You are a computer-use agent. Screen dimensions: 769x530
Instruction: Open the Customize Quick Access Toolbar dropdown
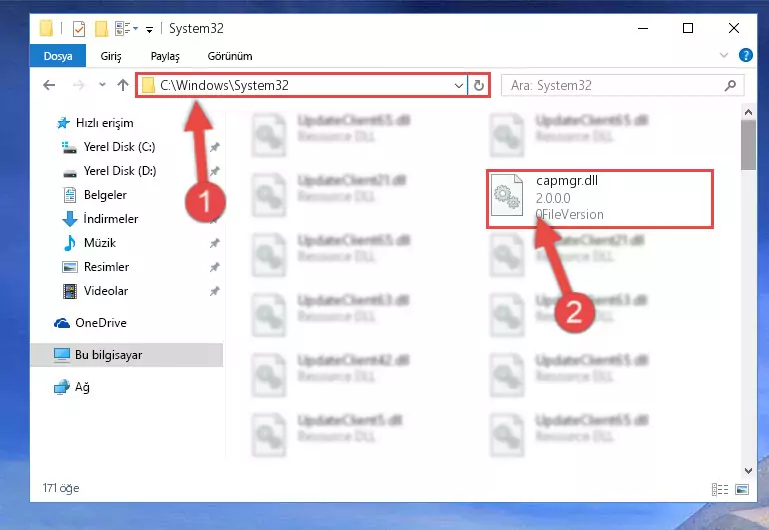(x=149, y=30)
